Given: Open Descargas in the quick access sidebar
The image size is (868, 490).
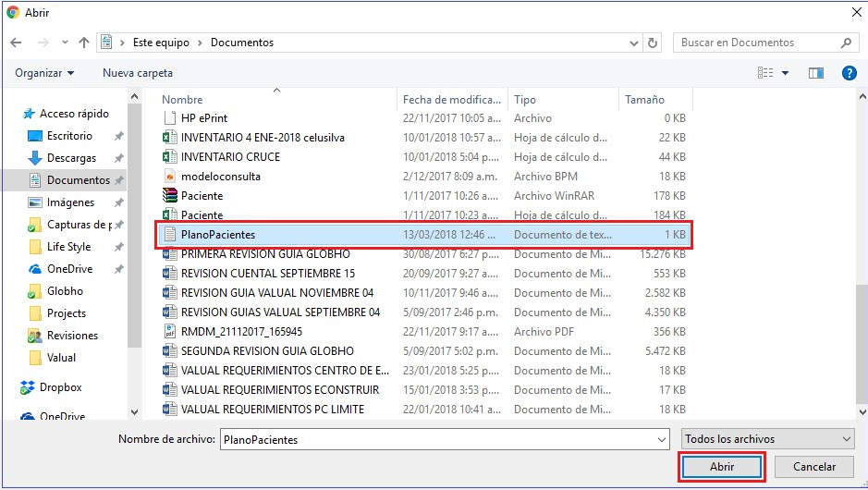Looking at the screenshot, I should pyautogui.click(x=70, y=158).
